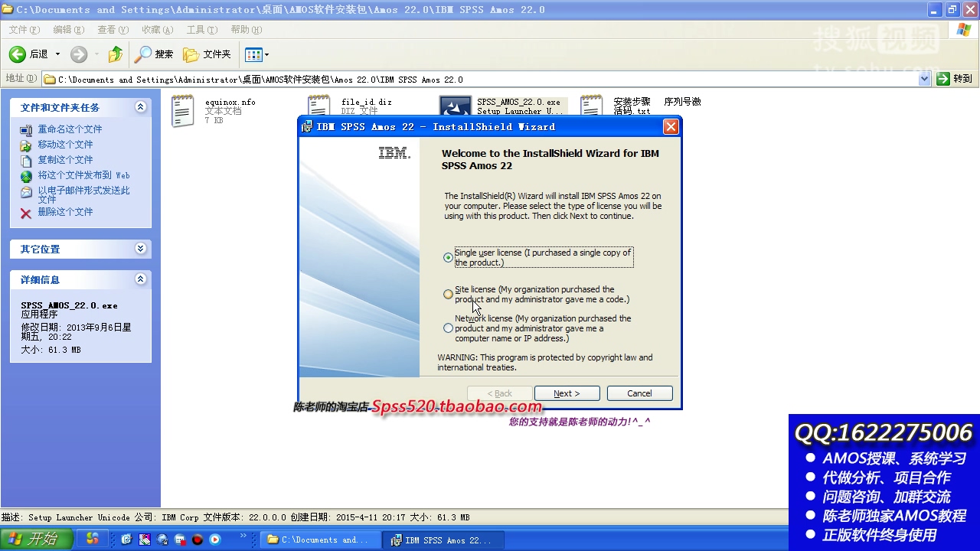The height and width of the screenshot is (551, 980).
Task: Select the file_id.diz file icon
Action: (x=319, y=106)
